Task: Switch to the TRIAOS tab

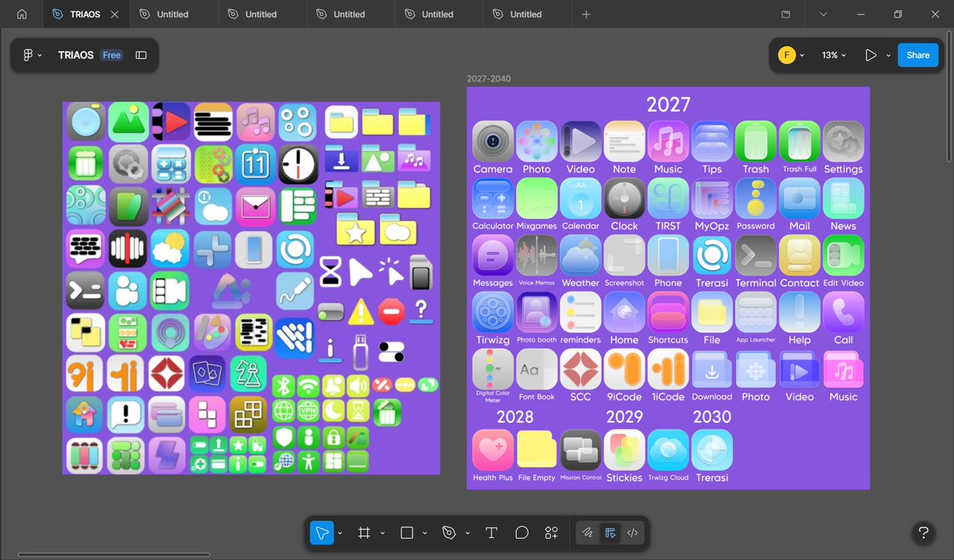Action: (83, 14)
